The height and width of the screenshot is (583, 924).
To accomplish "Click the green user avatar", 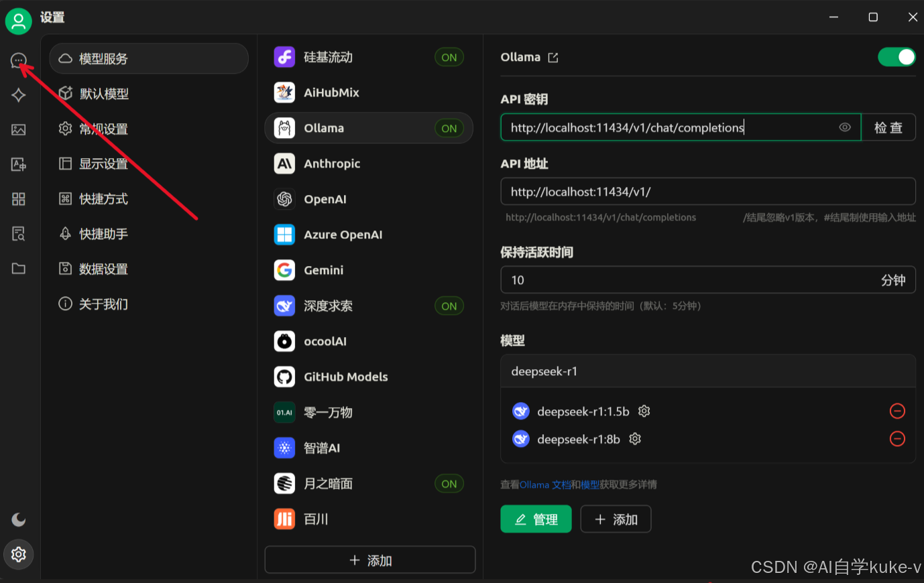I will coord(19,21).
